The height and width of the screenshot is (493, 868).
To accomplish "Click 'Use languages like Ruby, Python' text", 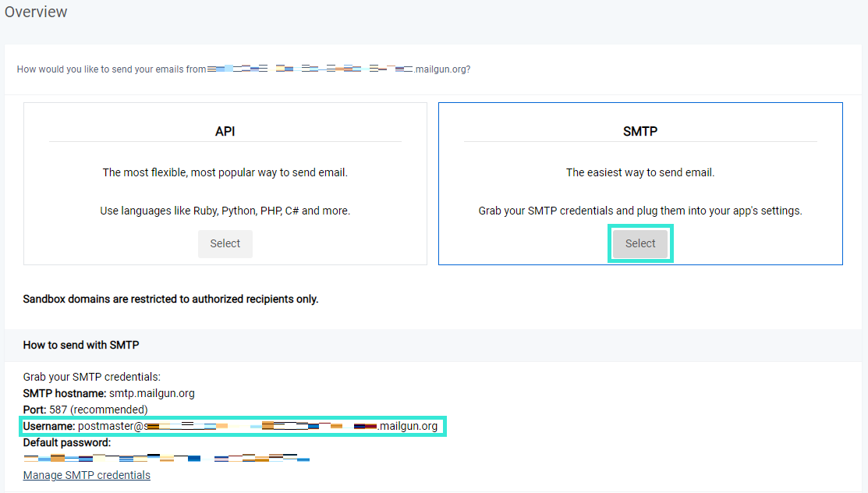I will pos(225,211).
